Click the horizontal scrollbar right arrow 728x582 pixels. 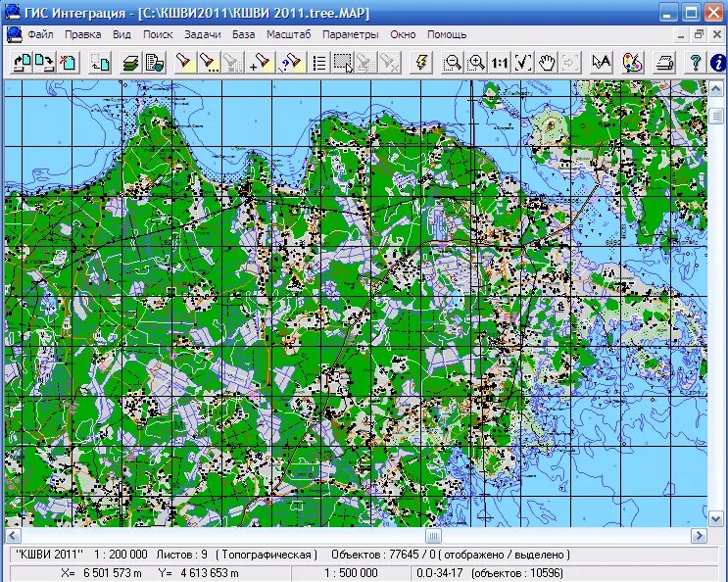coord(699,536)
